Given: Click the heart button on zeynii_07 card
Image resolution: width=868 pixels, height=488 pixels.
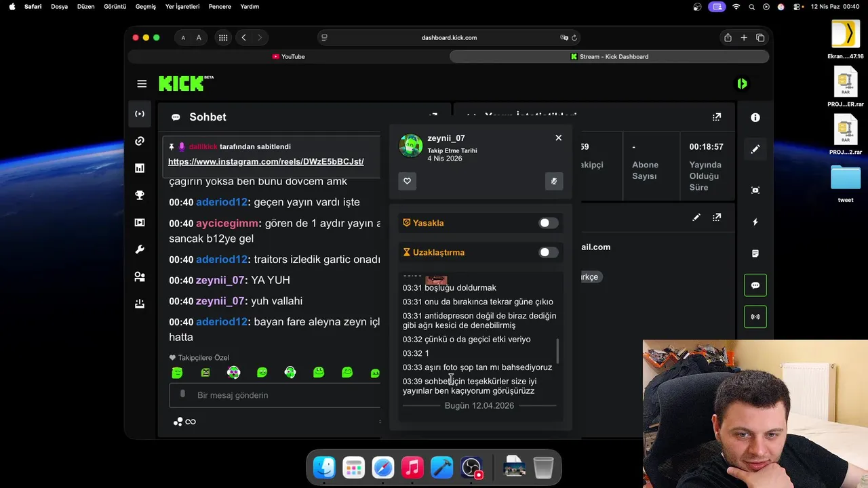Looking at the screenshot, I should pos(407,181).
